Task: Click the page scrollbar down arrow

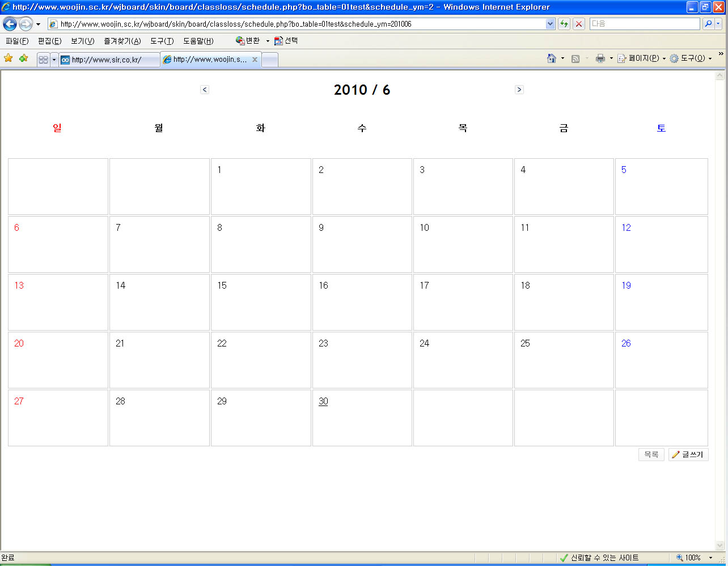Action: tap(721, 545)
